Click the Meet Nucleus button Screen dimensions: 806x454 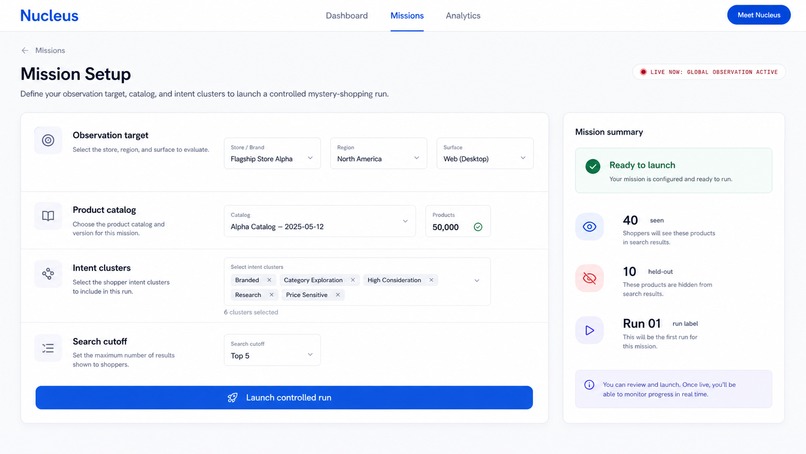coord(759,15)
